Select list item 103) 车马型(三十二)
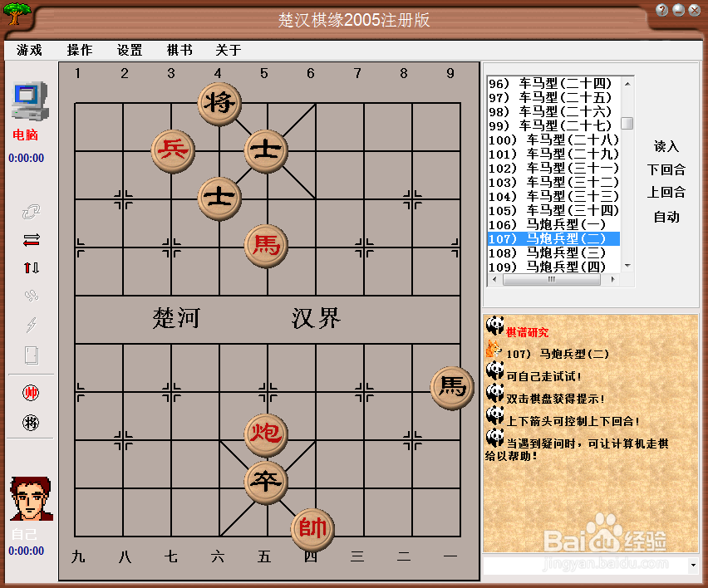This screenshot has height=588, width=708. (x=553, y=183)
